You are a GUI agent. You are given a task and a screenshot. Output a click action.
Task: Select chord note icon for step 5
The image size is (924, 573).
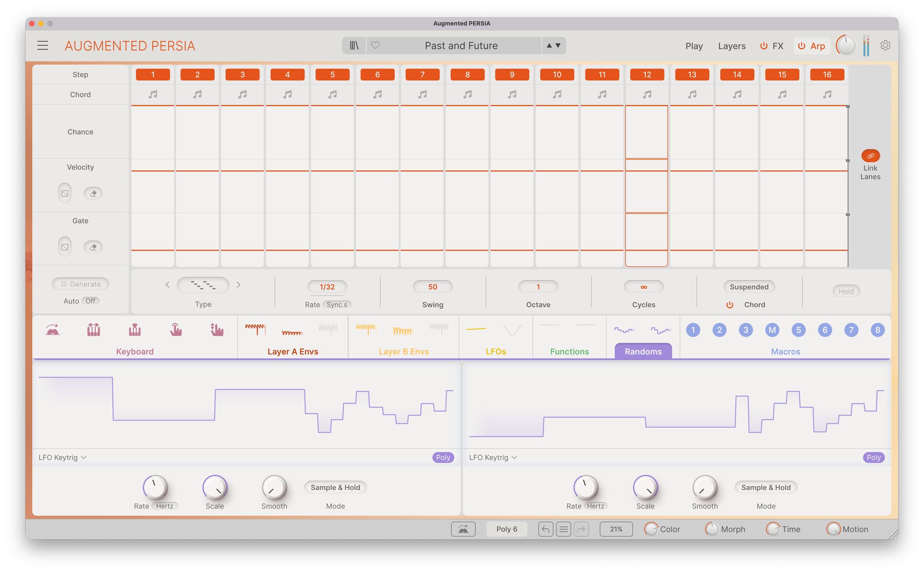332,94
